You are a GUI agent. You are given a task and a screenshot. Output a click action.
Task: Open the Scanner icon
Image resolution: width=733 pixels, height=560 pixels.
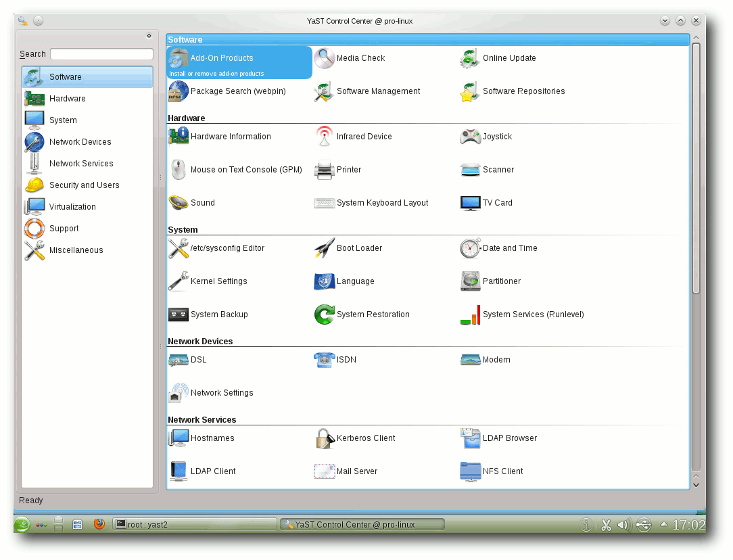[x=470, y=170]
